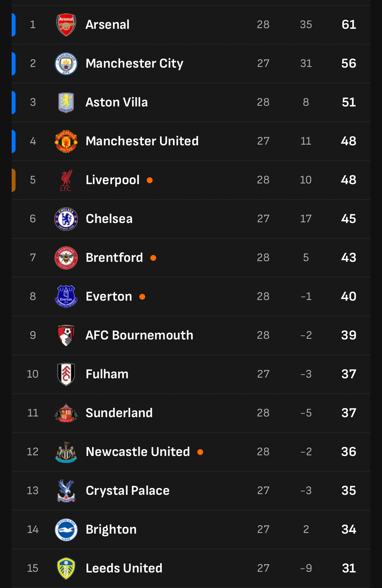
Task: Select the Fulham shield logo
Action: pyautogui.click(x=66, y=374)
